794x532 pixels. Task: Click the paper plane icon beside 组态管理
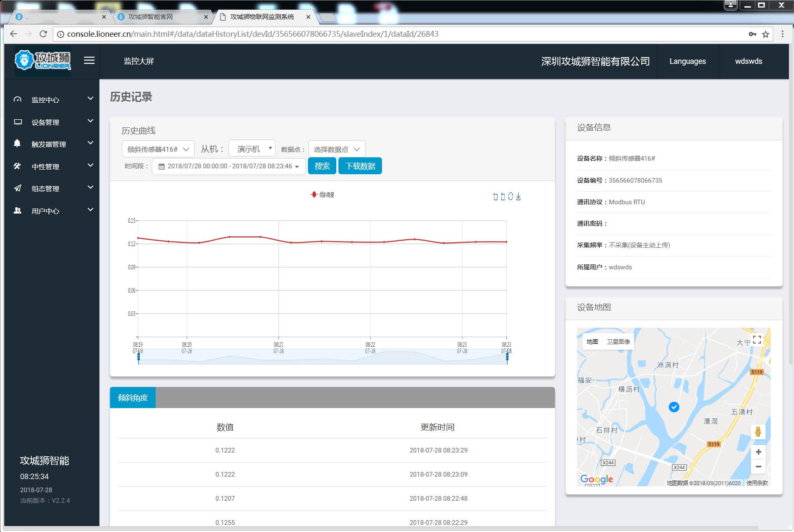pos(17,188)
